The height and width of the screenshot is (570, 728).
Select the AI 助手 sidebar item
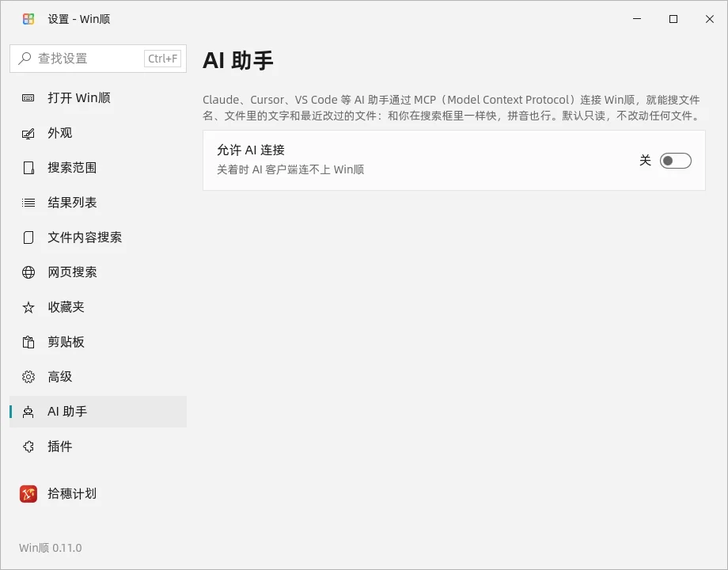tap(98, 412)
